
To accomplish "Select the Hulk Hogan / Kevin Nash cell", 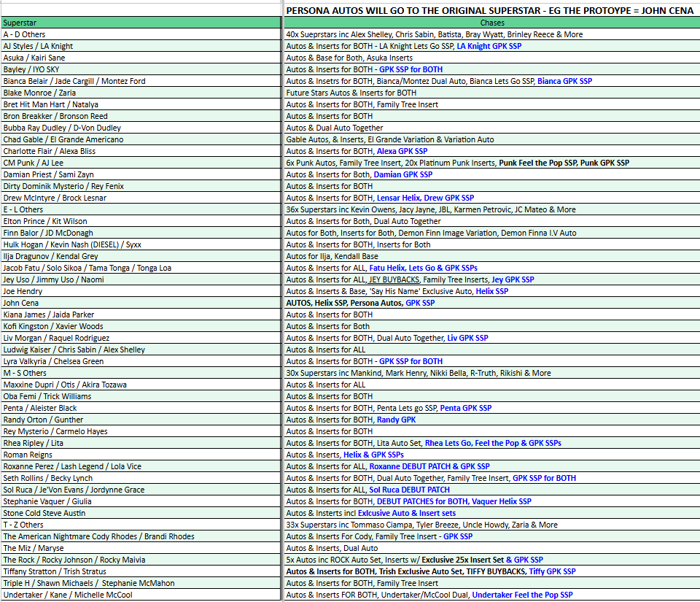I will pos(141,244).
